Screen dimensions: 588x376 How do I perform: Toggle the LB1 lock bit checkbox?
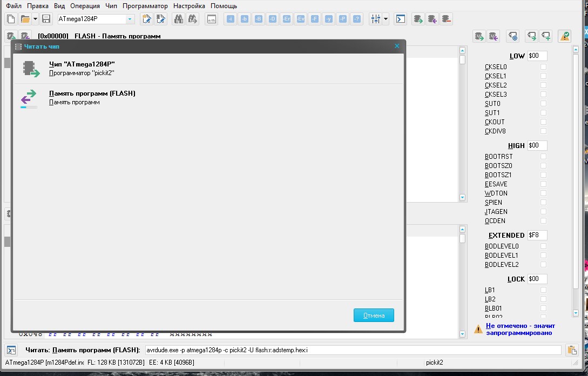(543, 290)
